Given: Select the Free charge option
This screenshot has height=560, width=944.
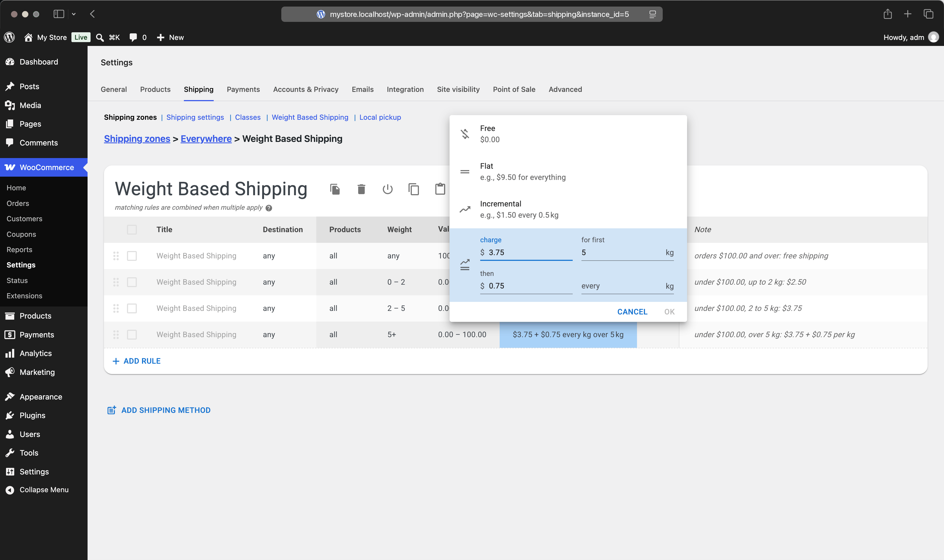Looking at the screenshot, I should tap(568, 134).
